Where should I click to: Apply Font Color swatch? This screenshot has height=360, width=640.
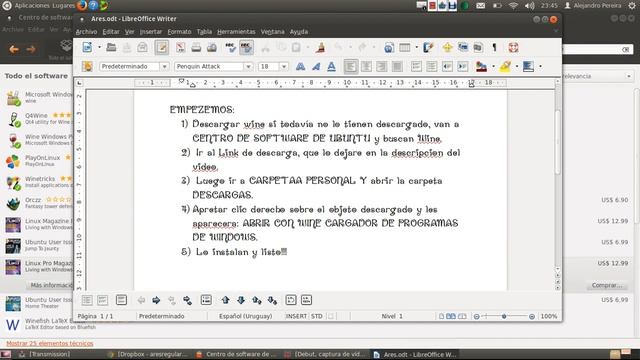click(x=481, y=66)
